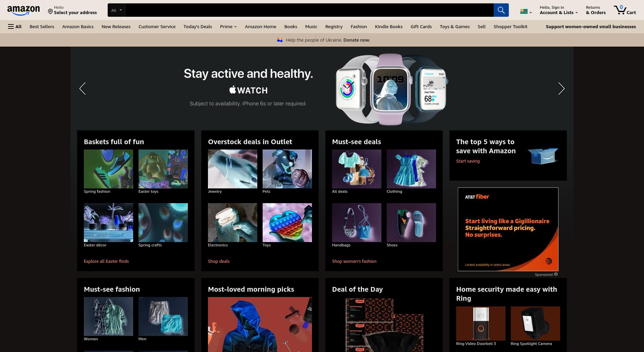Click Explore all Easter finds
The width and height of the screenshot is (644, 352).
(106, 261)
